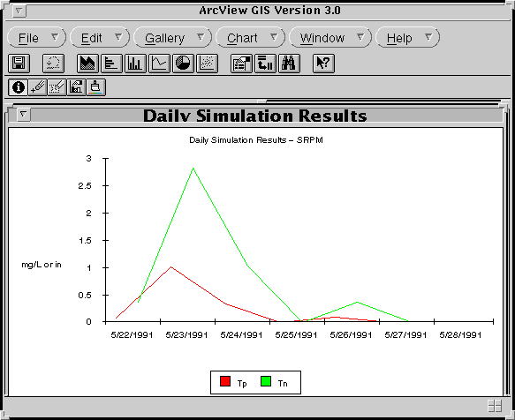Screen dimensions: 515x420
Task: Click the 5/27/1991 x-axis date label
Action: 405,335
